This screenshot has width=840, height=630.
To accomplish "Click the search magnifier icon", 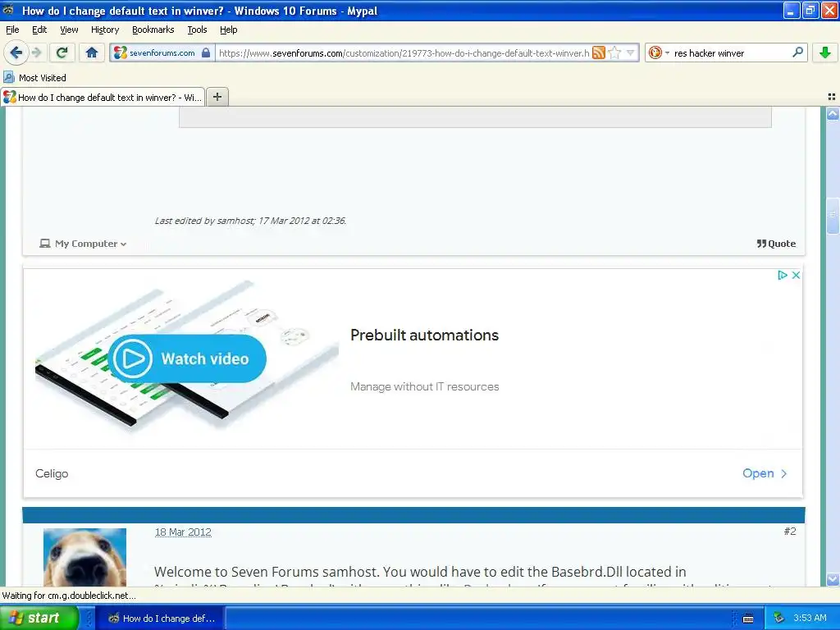I will point(797,52).
